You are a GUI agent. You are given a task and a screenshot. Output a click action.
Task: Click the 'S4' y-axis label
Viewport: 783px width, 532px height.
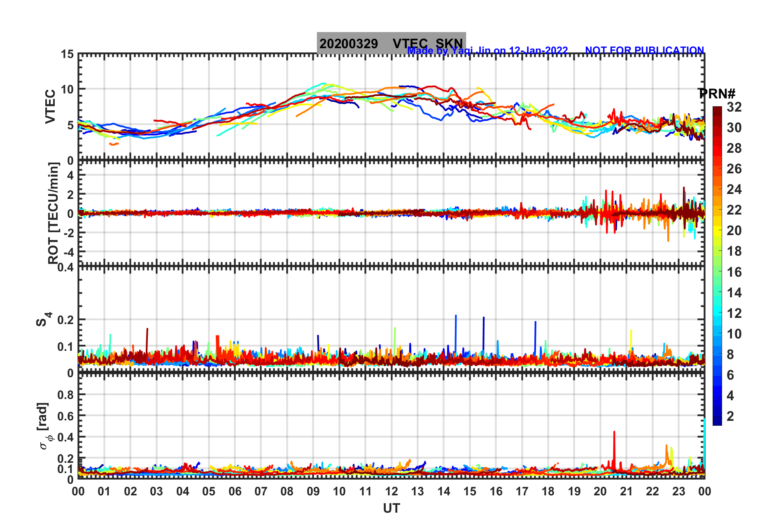tap(44, 320)
